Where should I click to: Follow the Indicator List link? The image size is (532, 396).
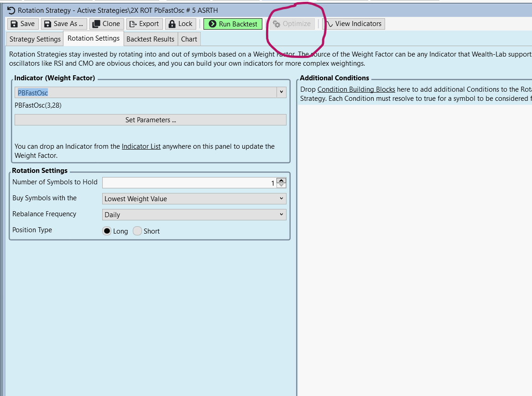(141, 146)
